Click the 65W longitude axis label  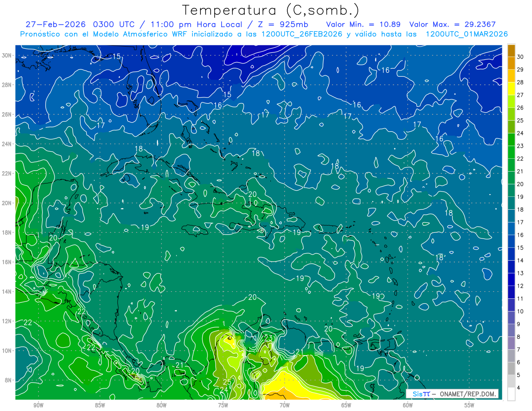[346, 405]
